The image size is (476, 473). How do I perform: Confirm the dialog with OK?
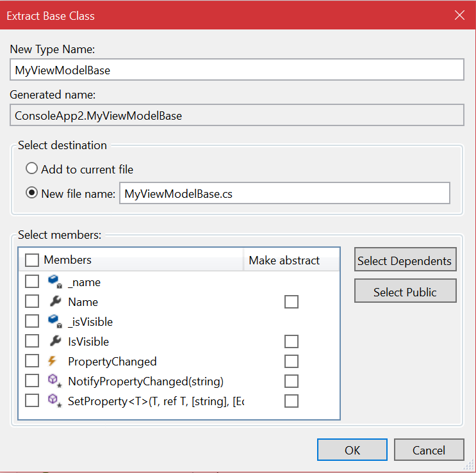352,450
